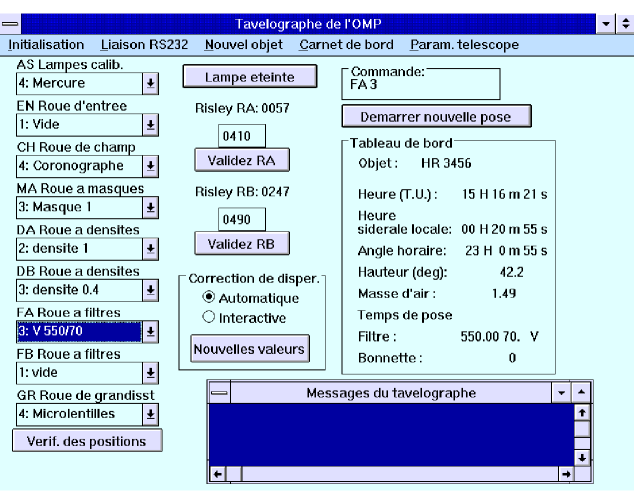Click the messages scrollbar up arrow

[x=582, y=412]
